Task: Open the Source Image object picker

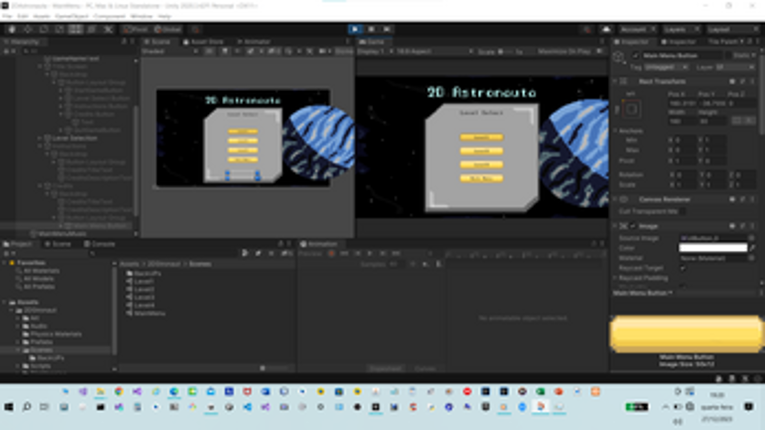Action: tap(752, 238)
